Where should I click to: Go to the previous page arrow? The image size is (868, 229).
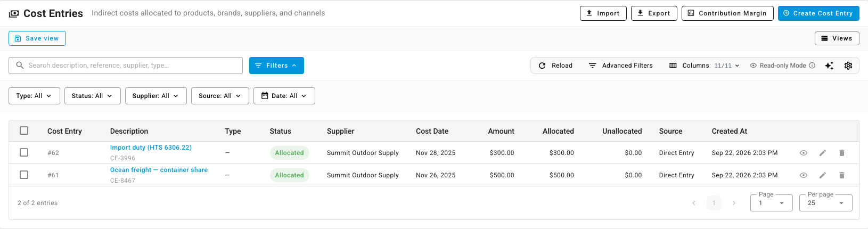(694, 203)
